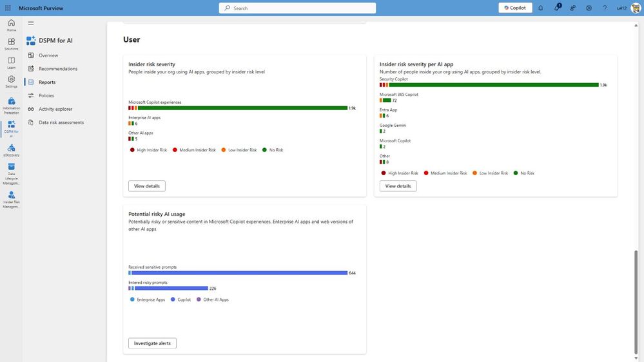644x362 pixels.
Task: Click the page vertical scrollbar thumb
Action: (x=636, y=302)
